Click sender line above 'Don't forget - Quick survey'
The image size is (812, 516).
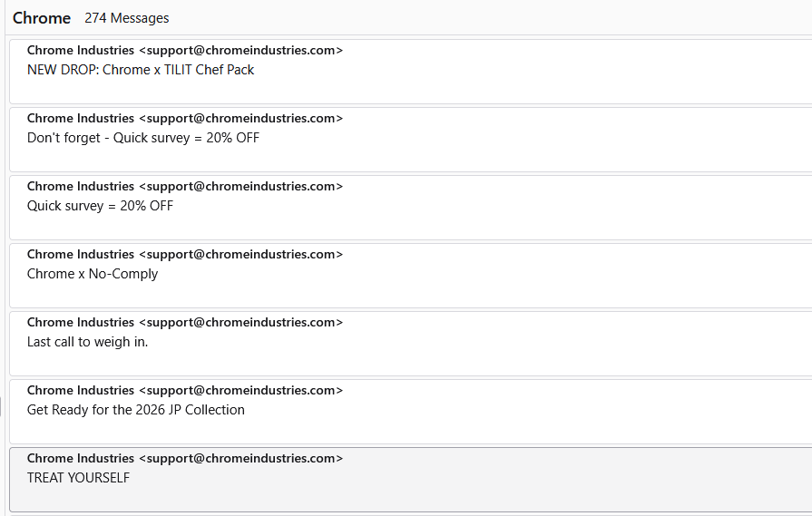pos(185,118)
